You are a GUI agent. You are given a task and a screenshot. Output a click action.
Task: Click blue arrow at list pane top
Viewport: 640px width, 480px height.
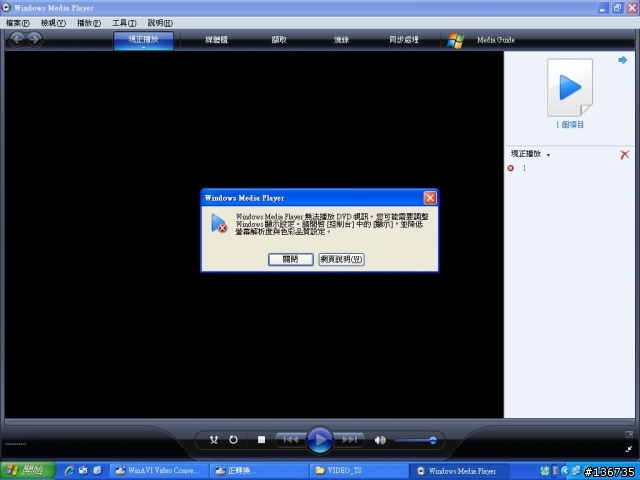point(622,60)
